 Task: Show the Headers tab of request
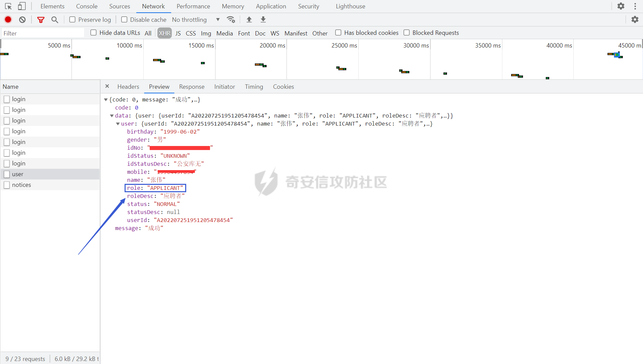[x=128, y=87]
